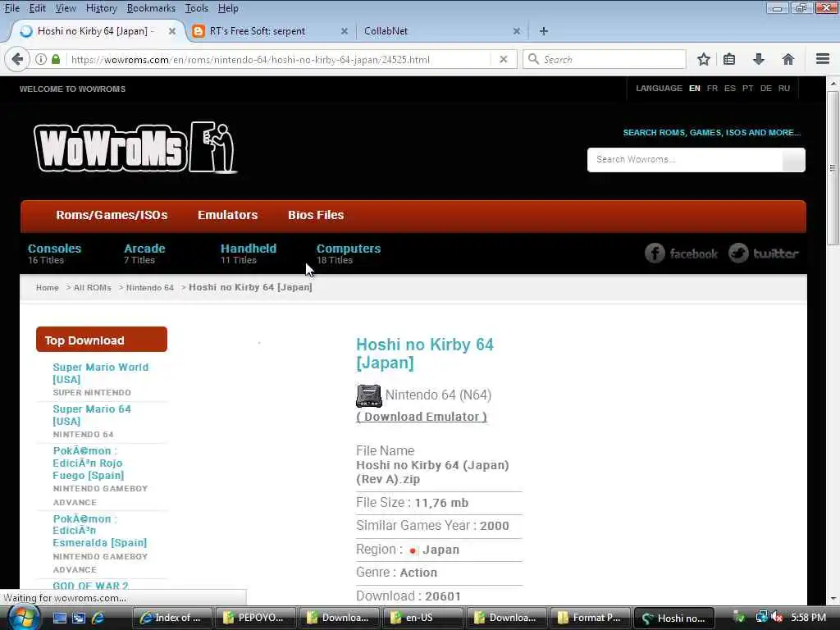Image resolution: width=840 pixels, height=630 pixels.
Task: Show site information via the info icon
Action: 41,59
